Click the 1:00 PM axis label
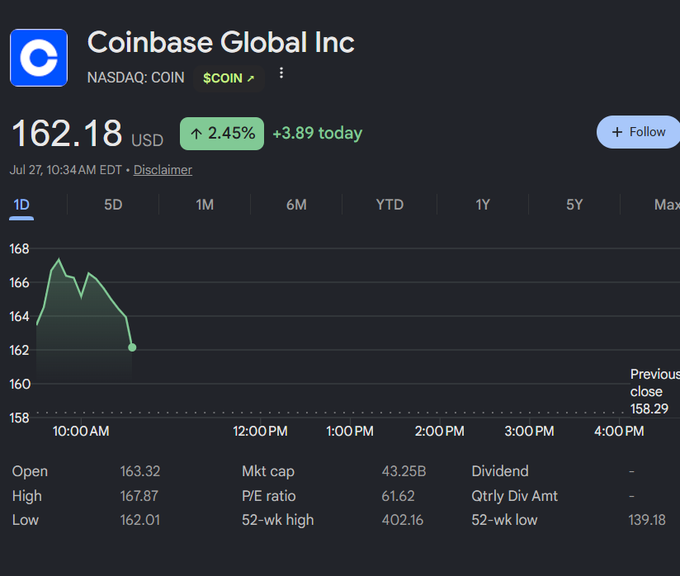This screenshot has height=576, width=680. (x=350, y=431)
